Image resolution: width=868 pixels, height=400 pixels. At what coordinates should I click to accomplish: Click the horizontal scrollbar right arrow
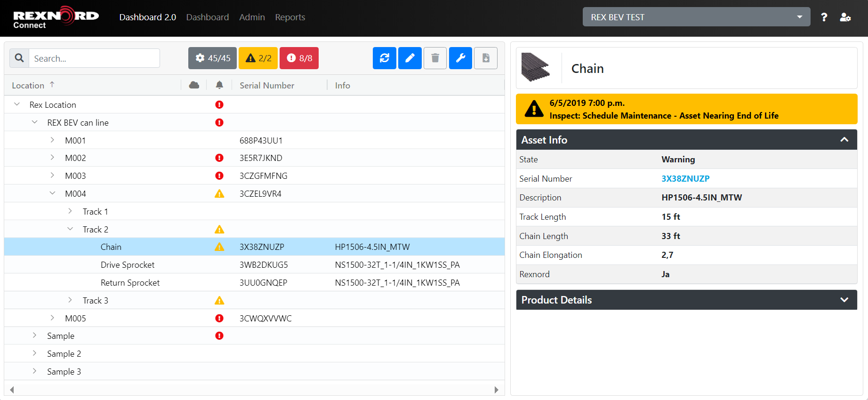[x=496, y=390]
